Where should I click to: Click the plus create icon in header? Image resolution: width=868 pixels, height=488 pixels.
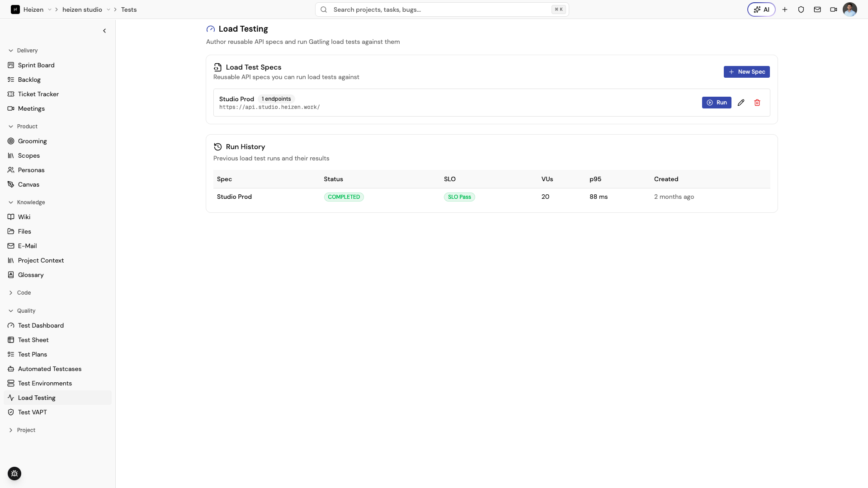point(785,9)
